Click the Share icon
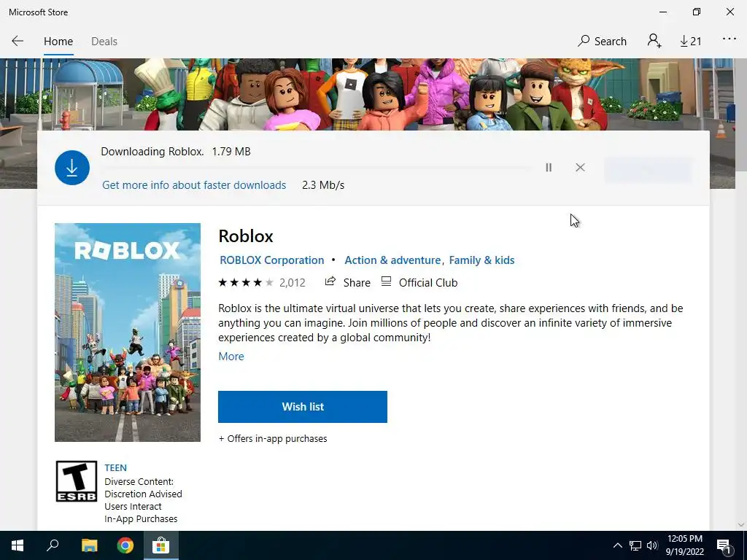 pos(330,281)
